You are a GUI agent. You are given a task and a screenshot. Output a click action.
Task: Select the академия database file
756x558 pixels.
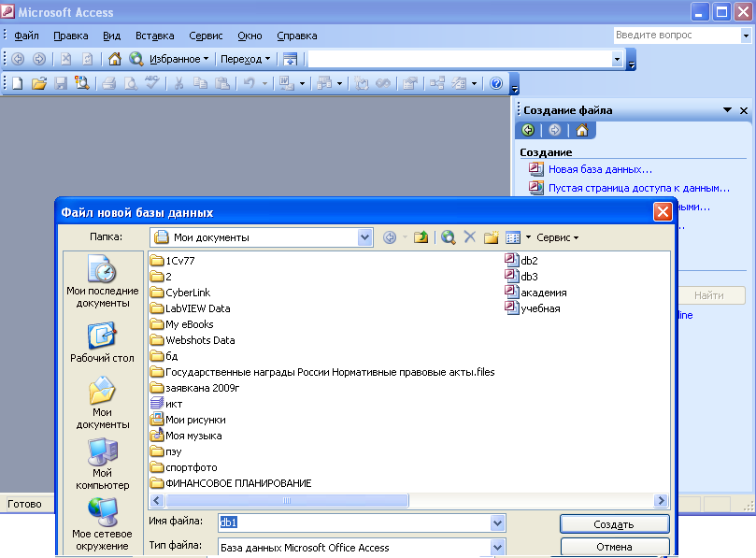coord(535,293)
